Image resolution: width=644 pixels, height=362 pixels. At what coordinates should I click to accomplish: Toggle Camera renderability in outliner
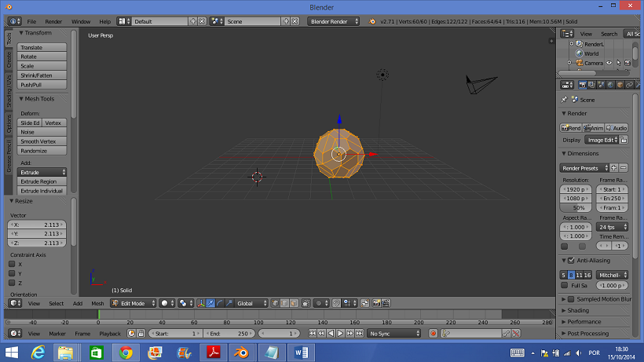(628, 63)
